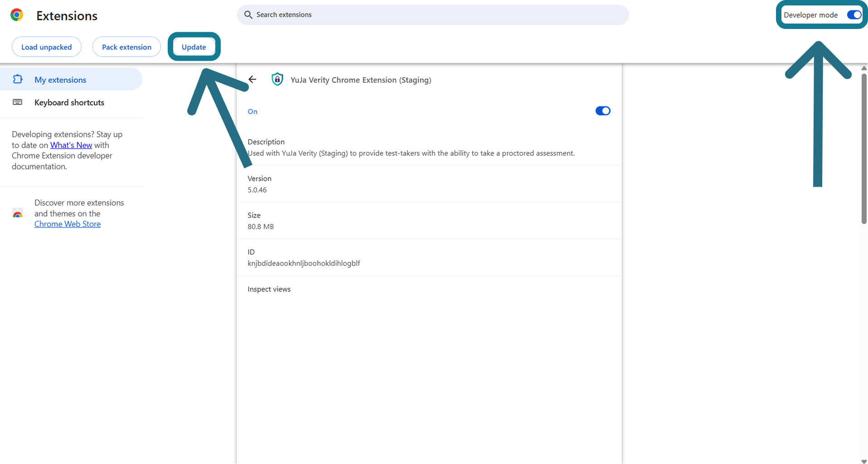Click the scrollbar up arrow
868x464 pixels.
pos(864,68)
